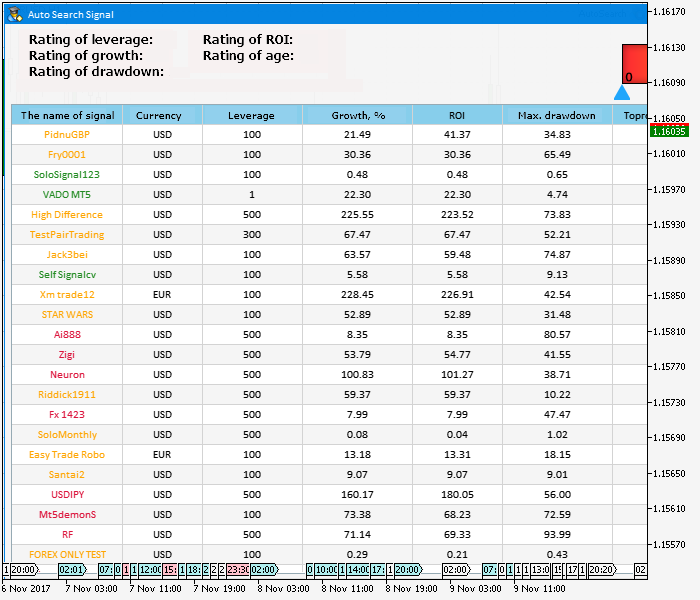Click the 02:01 timeline marker

(x=72, y=570)
